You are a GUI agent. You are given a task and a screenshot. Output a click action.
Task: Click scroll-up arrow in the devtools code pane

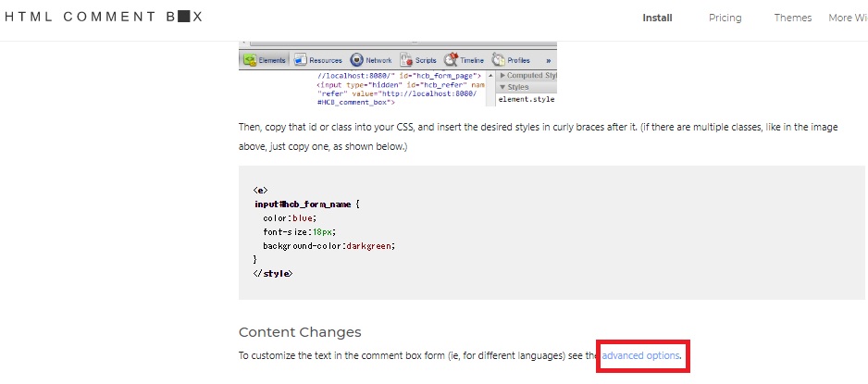[x=490, y=76]
